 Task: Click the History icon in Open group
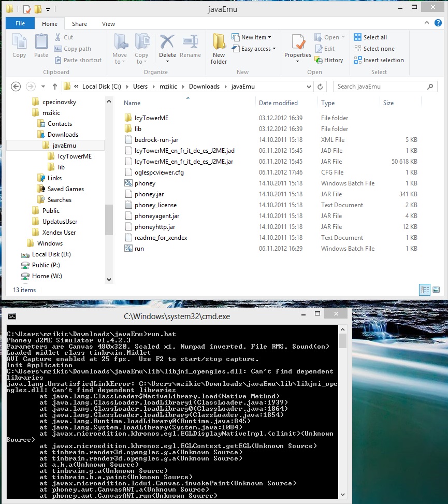(319, 60)
